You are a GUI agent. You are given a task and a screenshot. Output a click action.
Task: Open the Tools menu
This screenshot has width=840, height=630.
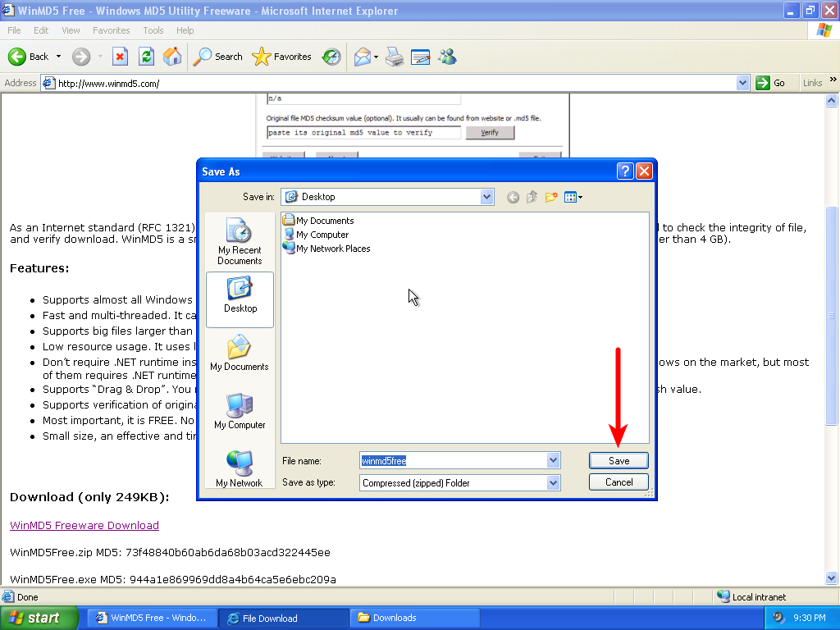[x=153, y=30]
